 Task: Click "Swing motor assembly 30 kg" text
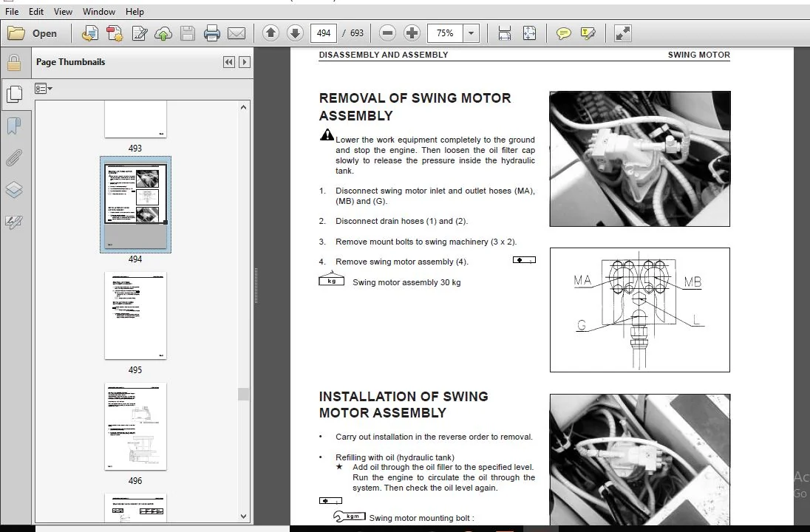tap(406, 282)
